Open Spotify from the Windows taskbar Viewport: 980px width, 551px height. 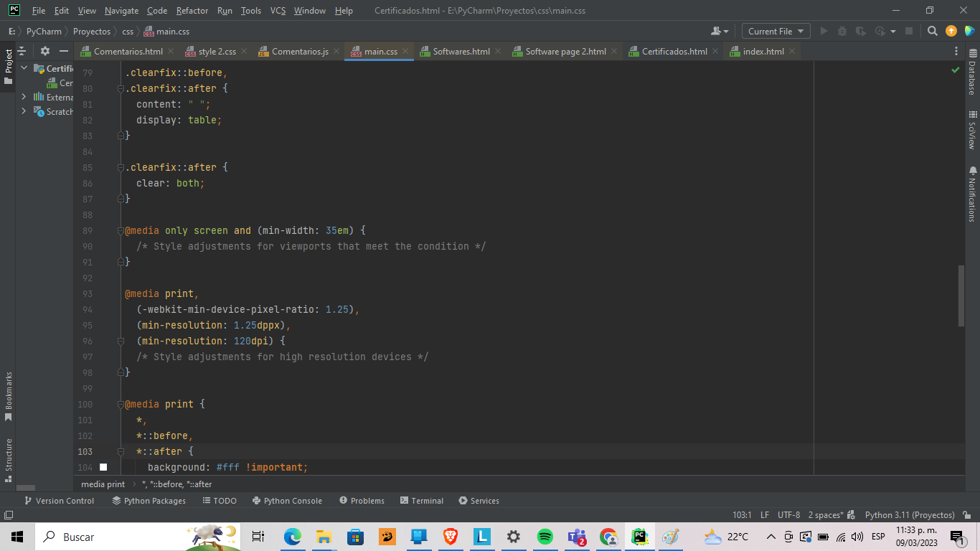pyautogui.click(x=545, y=537)
